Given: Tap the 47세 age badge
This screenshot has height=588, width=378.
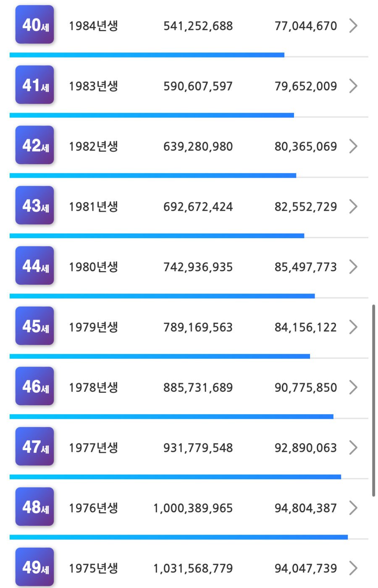Looking at the screenshot, I should pos(34,447).
